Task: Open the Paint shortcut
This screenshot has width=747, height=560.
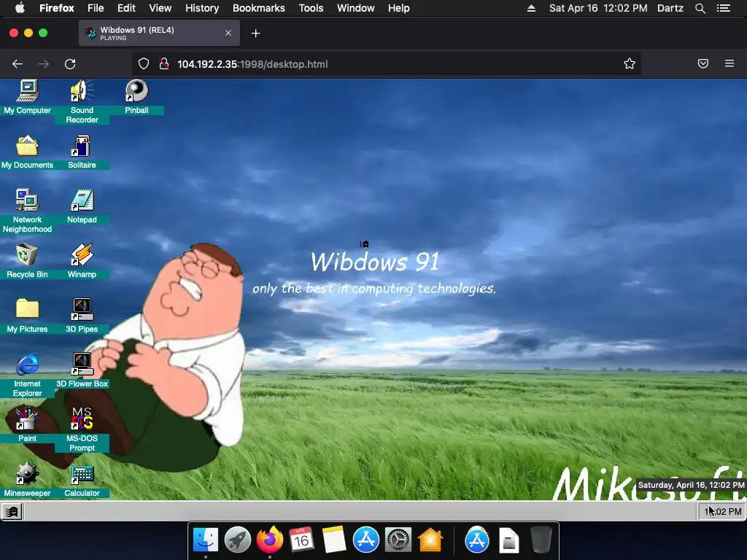Action: (x=27, y=425)
